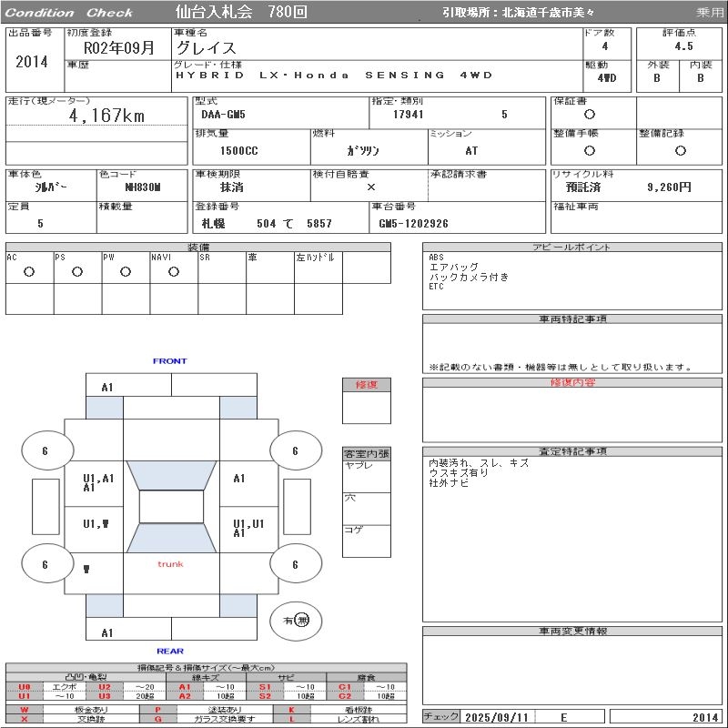Click the A1 mark on rear bumper
Image resolution: width=728 pixels, height=728 pixels.
pyautogui.click(x=107, y=633)
